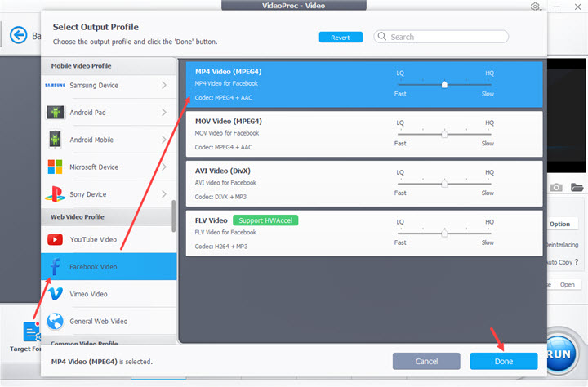Open the settings gear icon
Viewport: 588px width, 387px height.
(x=535, y=7)
